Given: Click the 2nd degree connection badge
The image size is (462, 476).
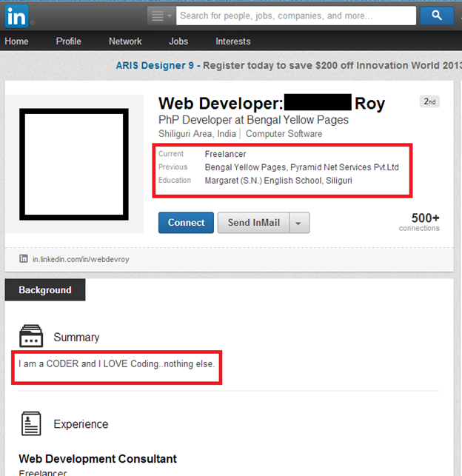Looking at the screenshot, I should tap(429, 101).
